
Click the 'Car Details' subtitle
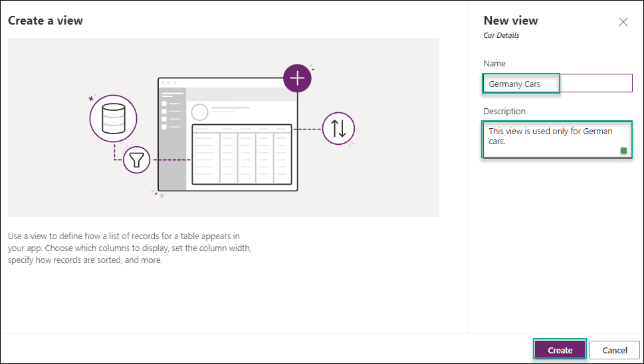(x=501, y=35)
